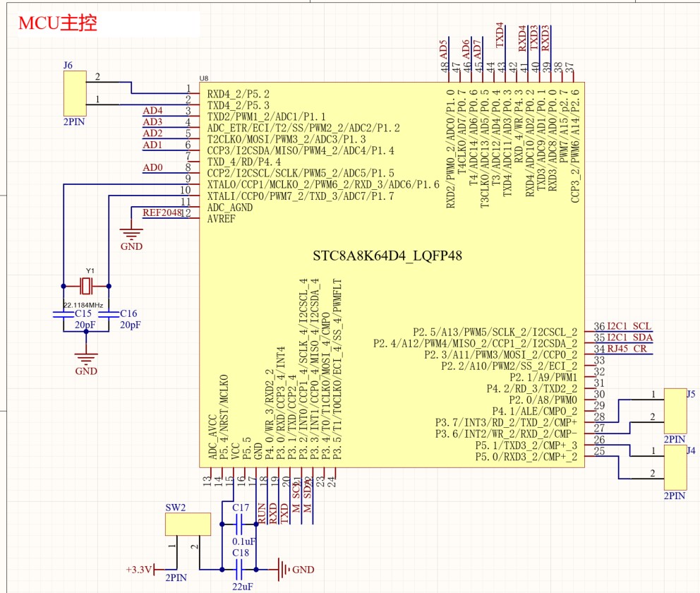Select pin name "TXD4_2/P5.3"
This screenshot has width=700, height=593.
(238, 105)
